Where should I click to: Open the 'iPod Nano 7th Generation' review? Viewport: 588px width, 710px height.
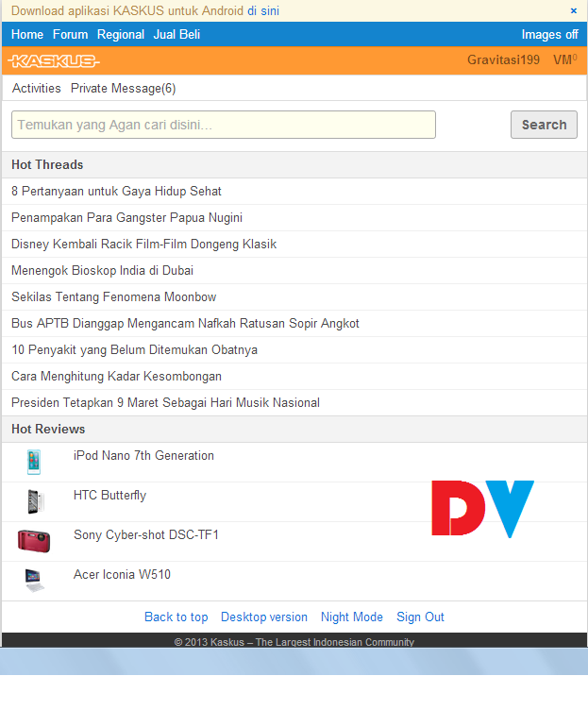pos(143,455)
